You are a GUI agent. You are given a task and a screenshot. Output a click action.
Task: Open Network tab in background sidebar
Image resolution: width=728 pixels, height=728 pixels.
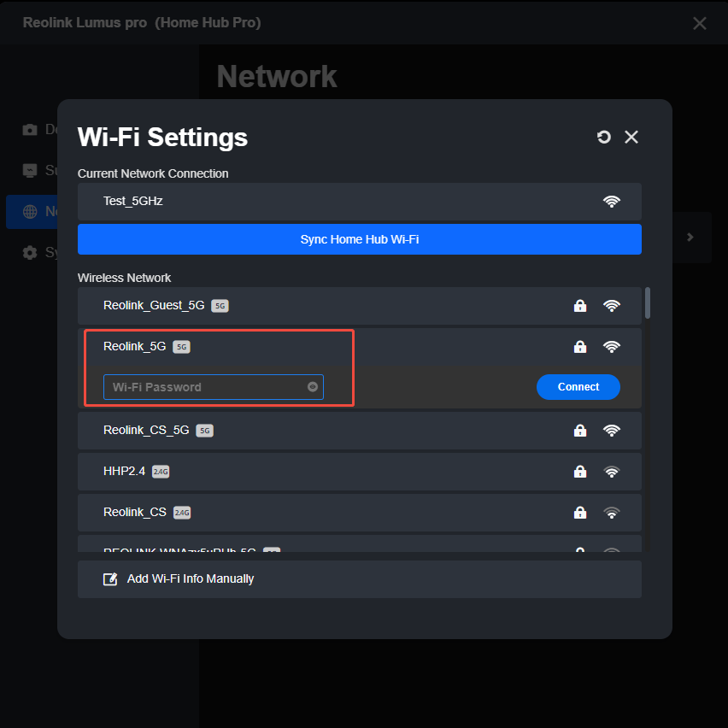point(32,212)
